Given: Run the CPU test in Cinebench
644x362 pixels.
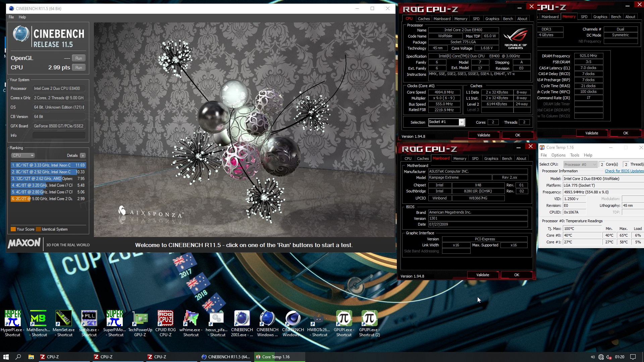Looking at the screenshot, I should pos(78,67).
